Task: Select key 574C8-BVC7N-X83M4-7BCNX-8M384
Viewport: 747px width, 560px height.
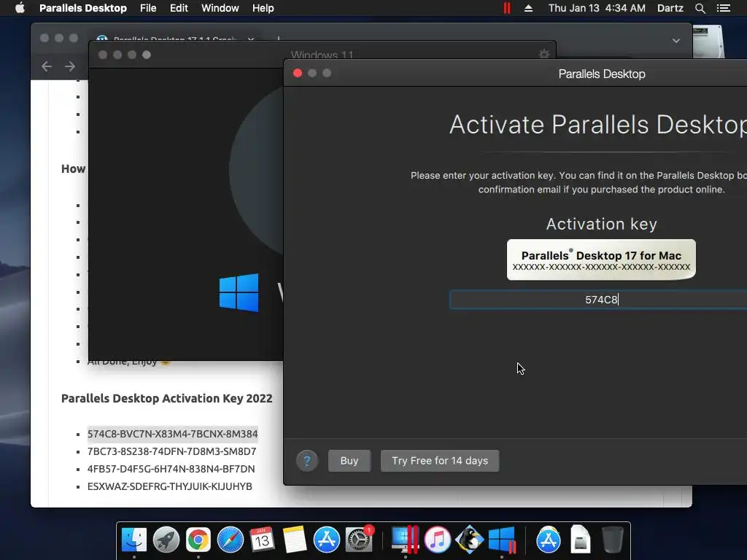Action: point(172,434)
